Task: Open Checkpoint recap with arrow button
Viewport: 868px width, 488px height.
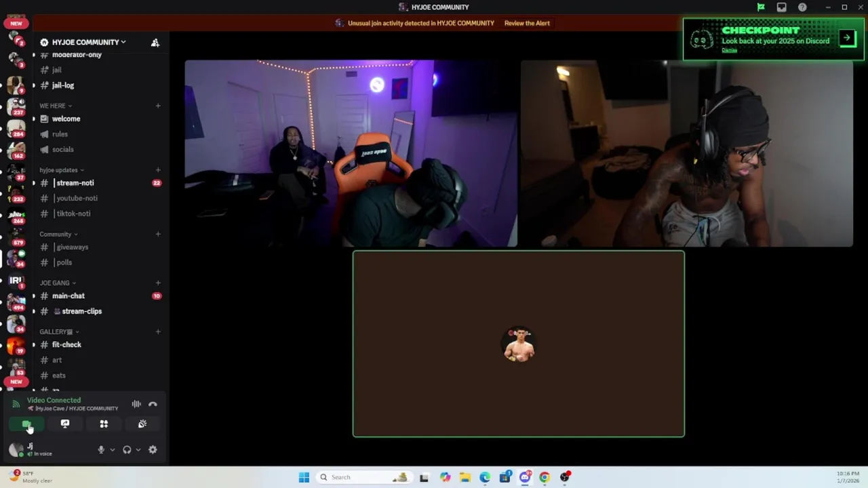Action: click(847, 38)
